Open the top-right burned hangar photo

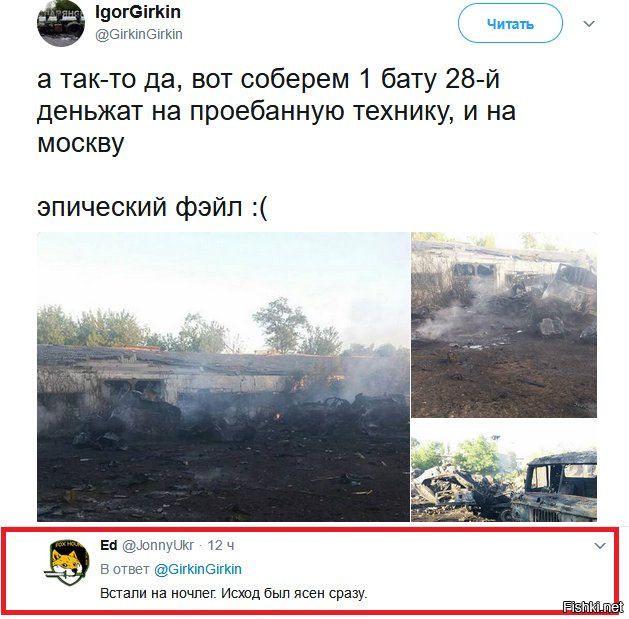504,325
